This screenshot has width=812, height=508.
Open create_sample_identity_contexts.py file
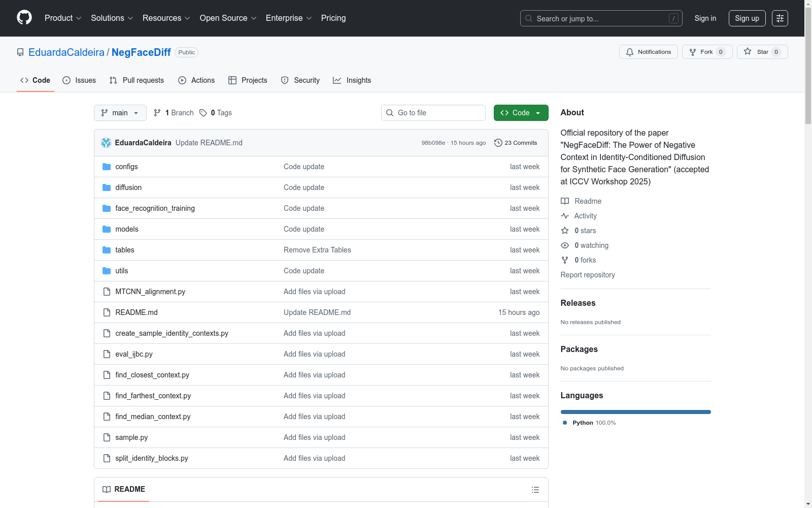172,333
